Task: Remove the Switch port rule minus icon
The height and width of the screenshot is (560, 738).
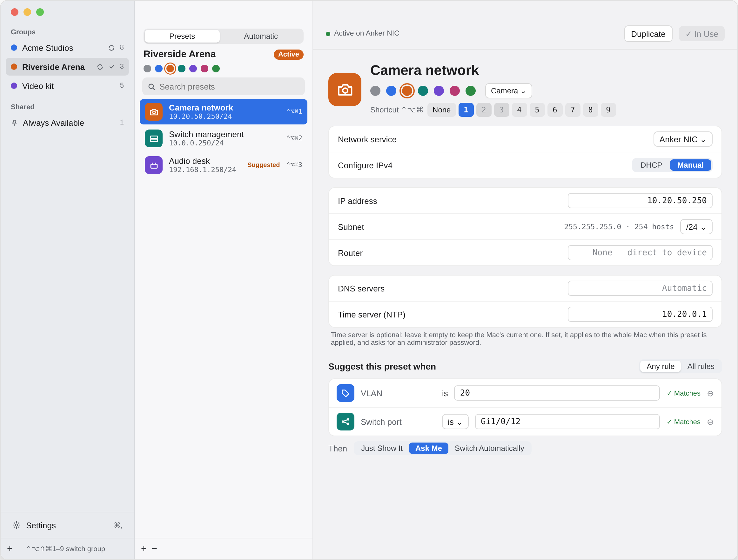Action: point(710,422)
